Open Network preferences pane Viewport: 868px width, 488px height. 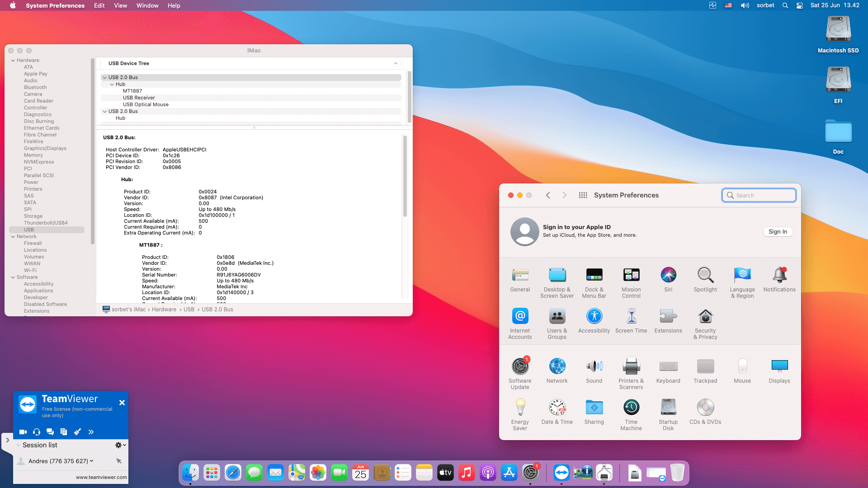(557, 371)
